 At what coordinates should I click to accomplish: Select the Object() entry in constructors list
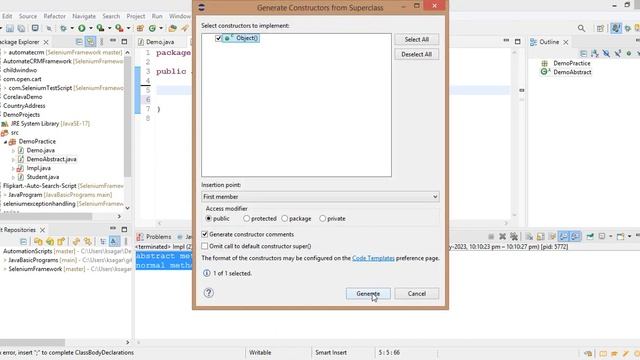[242, 38]
